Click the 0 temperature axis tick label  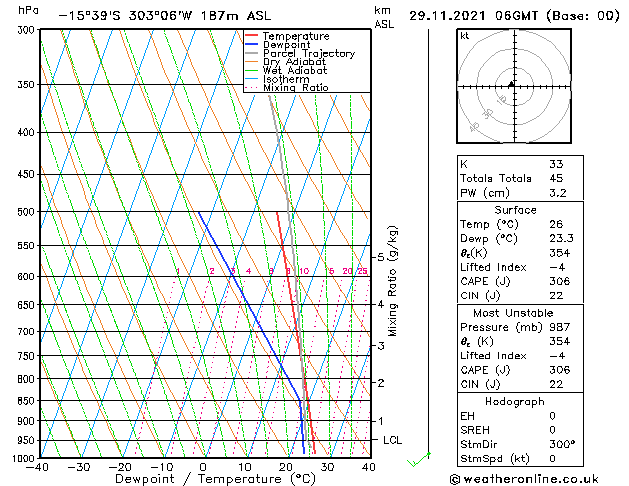[x=203, y=467]
